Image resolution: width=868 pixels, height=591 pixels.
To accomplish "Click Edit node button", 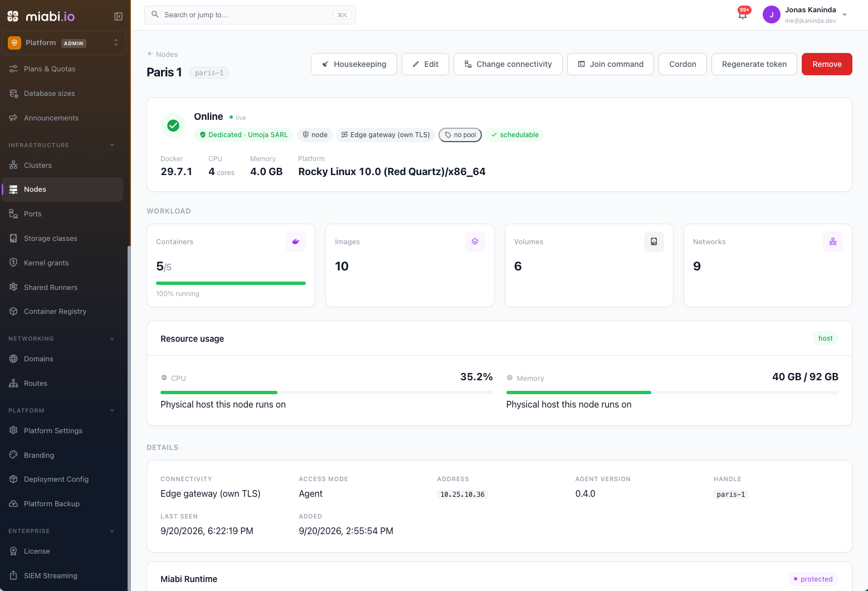I will [425, 64].
